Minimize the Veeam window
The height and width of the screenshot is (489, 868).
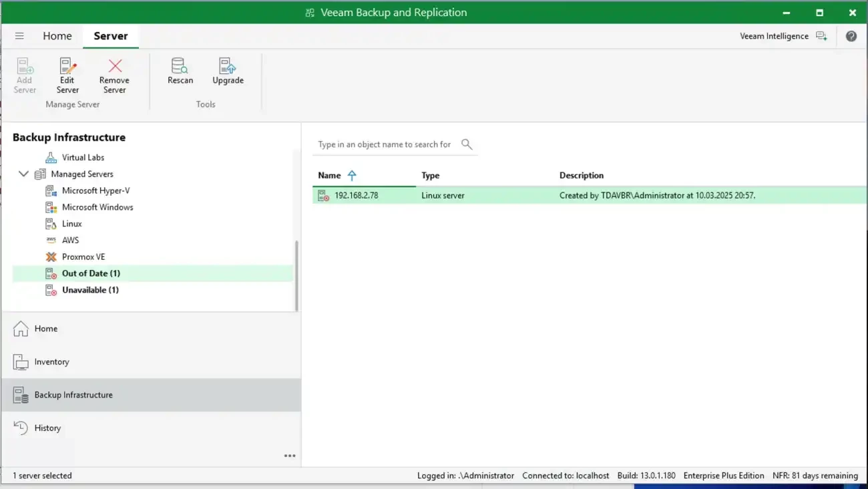click(787, 13)
